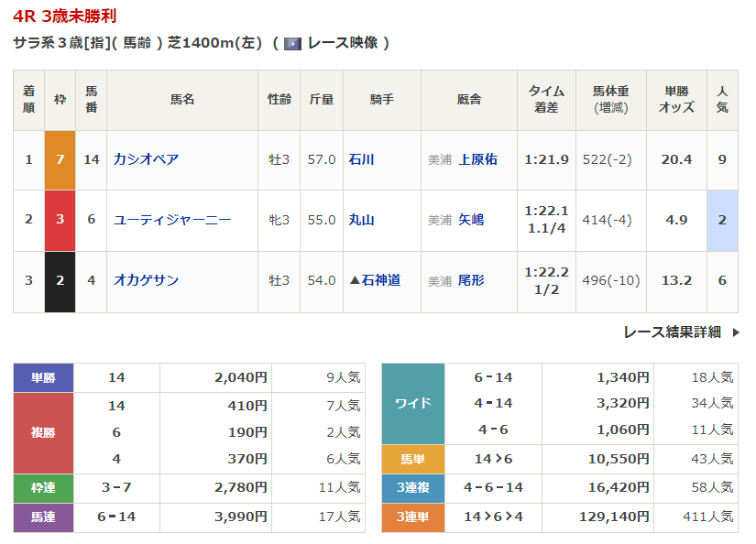Screen dimensions: 756x544
Task: Click the arrow beside レース結果詳細
Action: (x=735, y=332)
